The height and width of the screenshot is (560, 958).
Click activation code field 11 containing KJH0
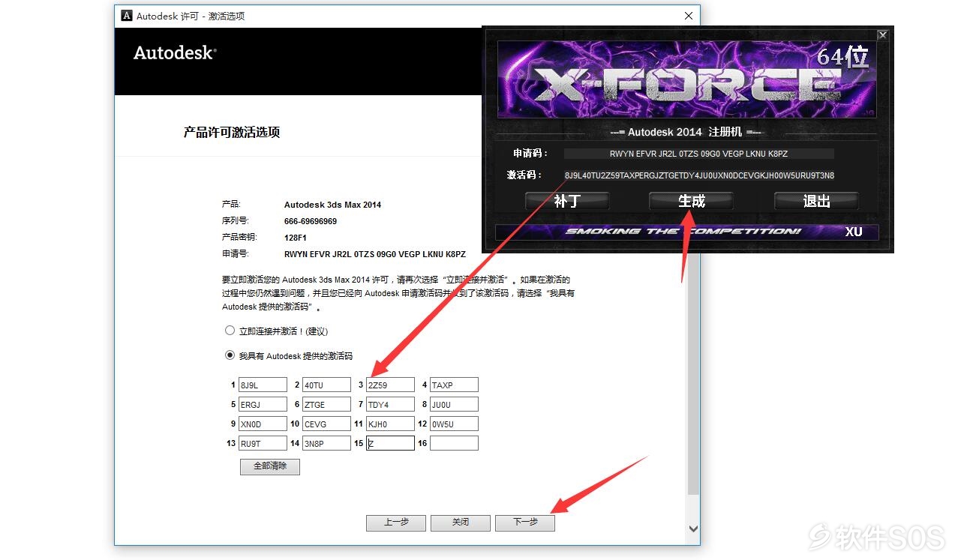[390, 424]
